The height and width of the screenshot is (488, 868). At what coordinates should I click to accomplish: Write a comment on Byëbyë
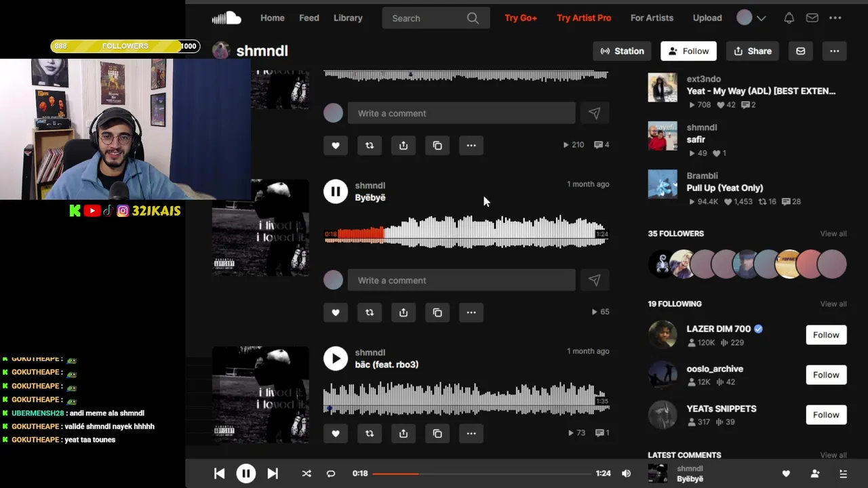pos(461,280)
